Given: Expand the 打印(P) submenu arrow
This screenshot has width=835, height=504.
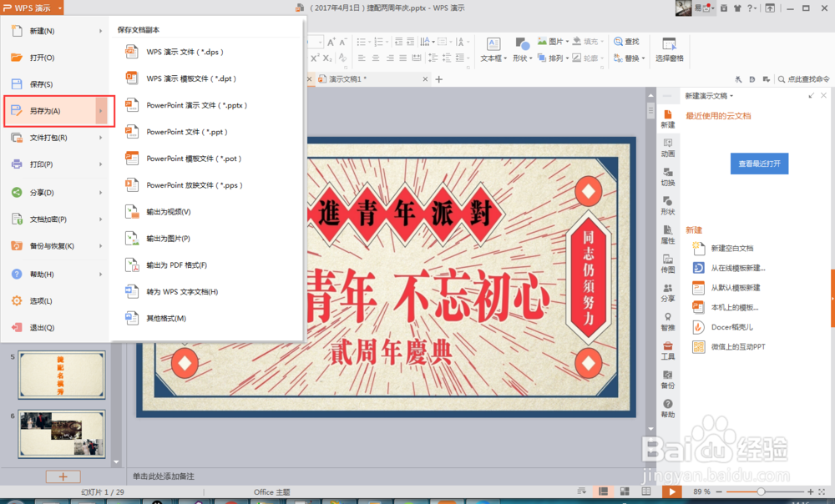Looking at the screenshot, I should click(x=101, y=164).
